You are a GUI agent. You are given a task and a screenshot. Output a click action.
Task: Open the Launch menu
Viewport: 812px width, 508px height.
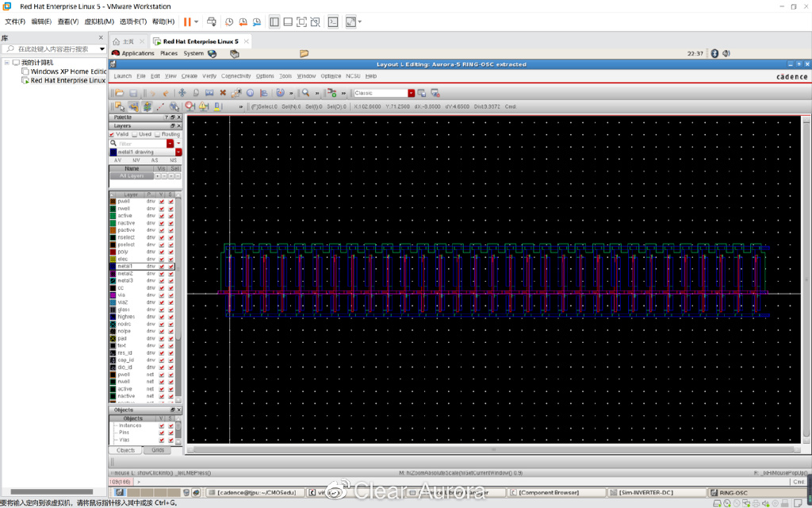click(x=123, y=76)
